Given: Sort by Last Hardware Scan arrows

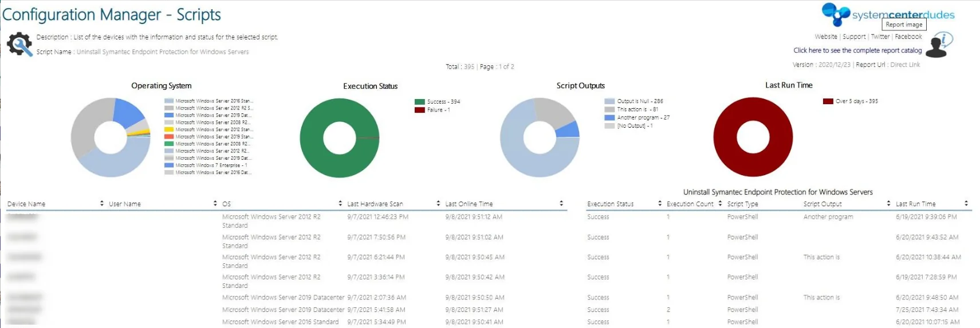Looking at the screenshot, I should [438, 203].
